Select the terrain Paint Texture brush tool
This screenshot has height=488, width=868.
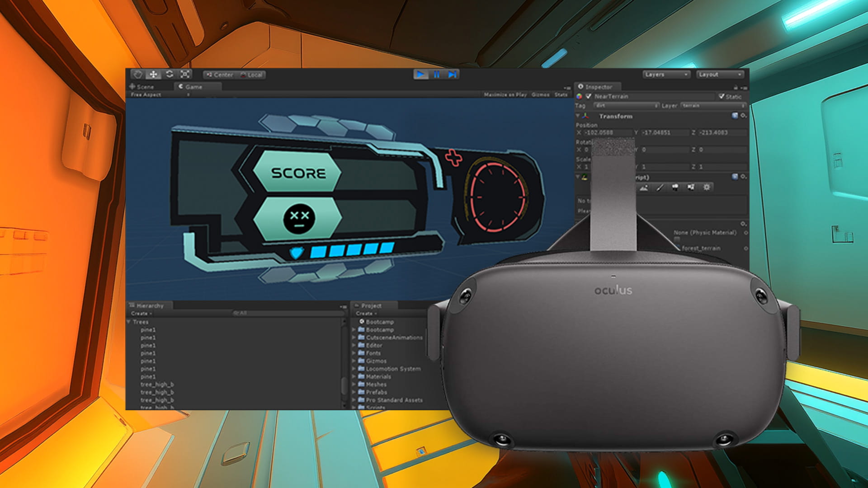click(x=660, y=187)
